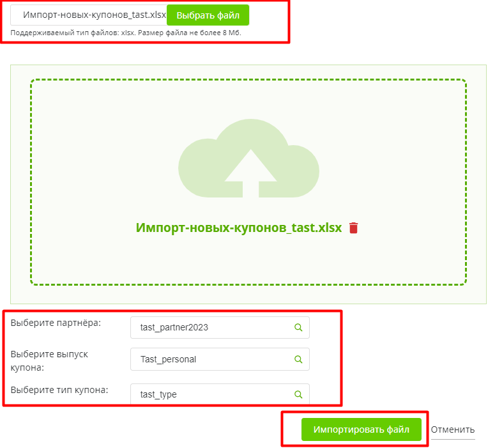Click the green file name inside the drop zone
Viewport: 495px width, 448px height.
pyautogui.click(x=239, y=228)
